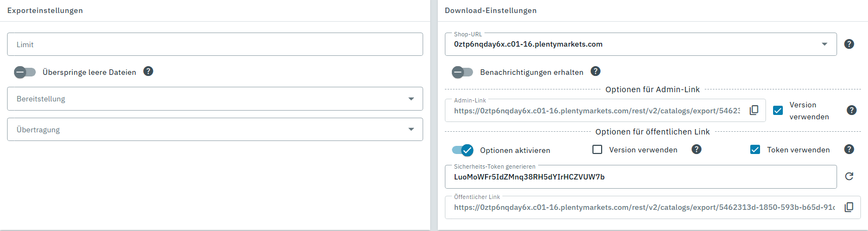868x231 pixels.
Task: Copy the Admin-Link to clipboard
Action: click(754, 110)
